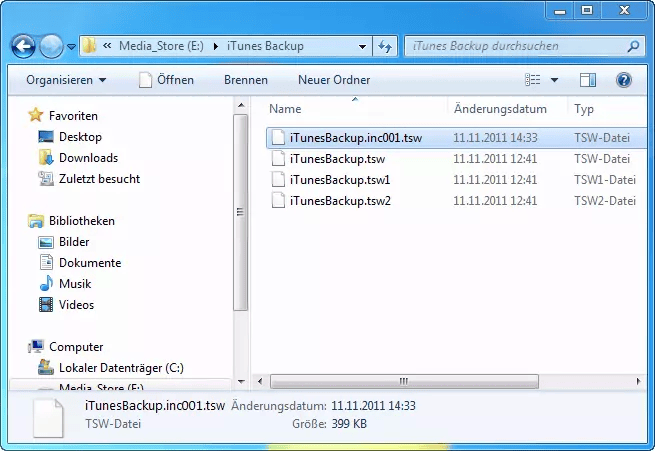The image size is (655, 451).
Task: Click the TSW2-Datei type cell
Action: [605, 200]
